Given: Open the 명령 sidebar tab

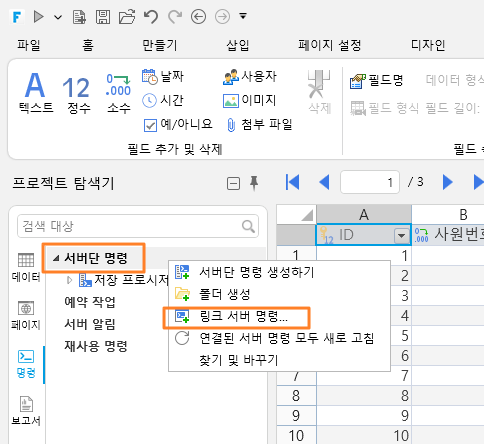Looking at the screenshot, I should click(x=26, y=364).
